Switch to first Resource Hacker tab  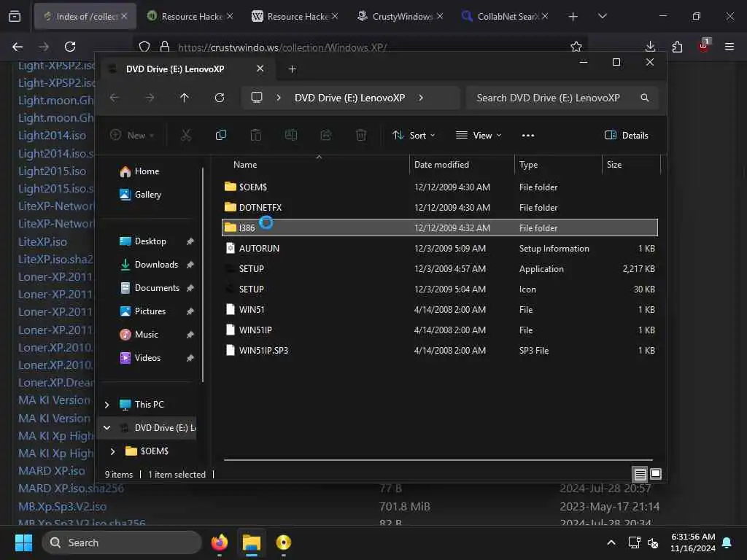190,16
